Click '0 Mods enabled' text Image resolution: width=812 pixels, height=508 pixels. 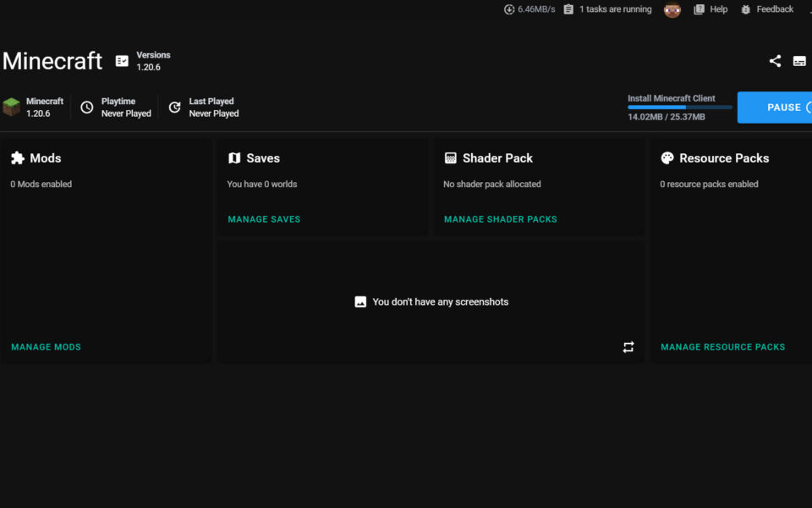click(41, 184)
